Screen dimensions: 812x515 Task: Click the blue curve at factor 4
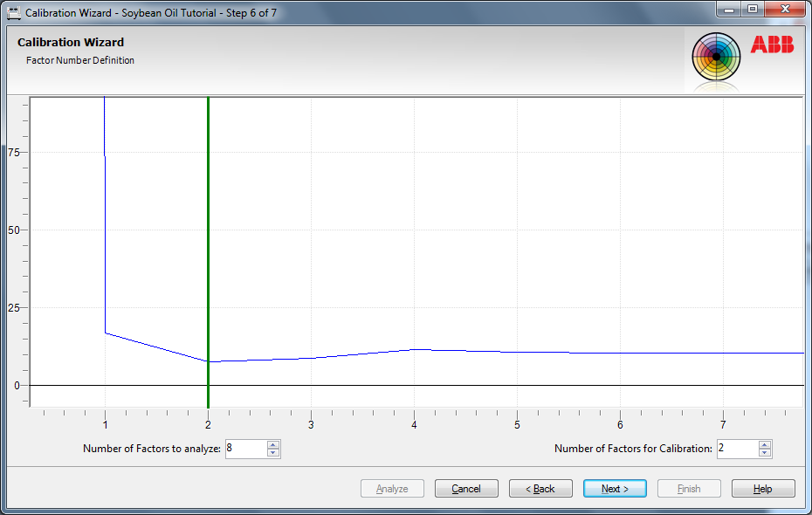click(415, 349)
